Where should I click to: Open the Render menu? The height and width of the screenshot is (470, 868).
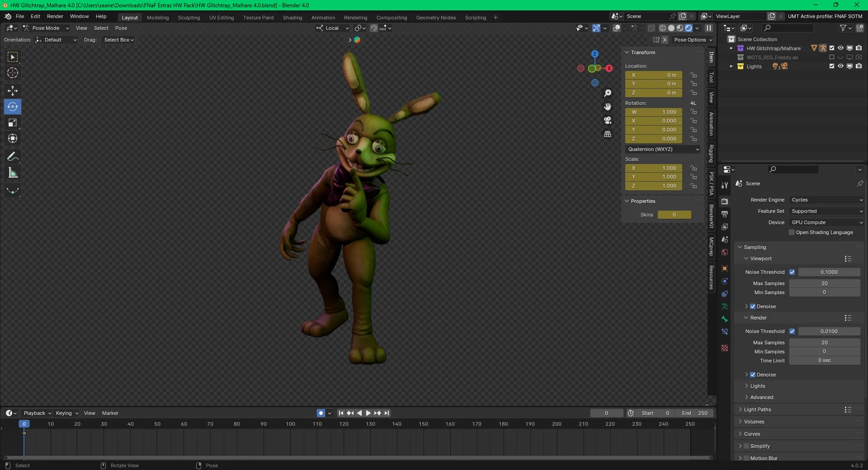tap(55, 16)
